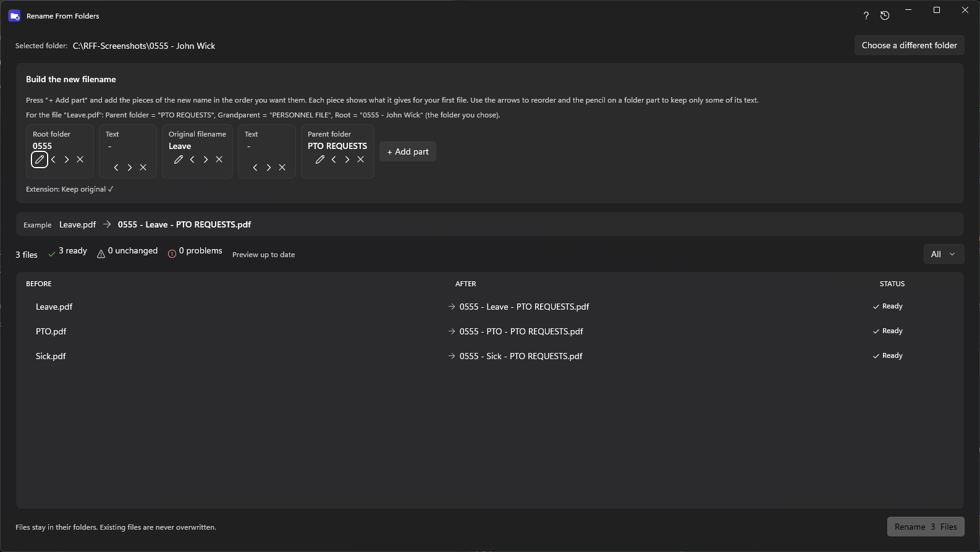Select the PTO.pdf row in Before column

pyautogui.click(x=51, y=331)
